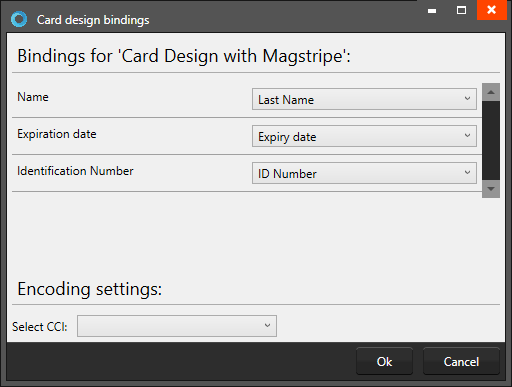
Task: Click the Cancel button
Action: [x=461, y=361]
